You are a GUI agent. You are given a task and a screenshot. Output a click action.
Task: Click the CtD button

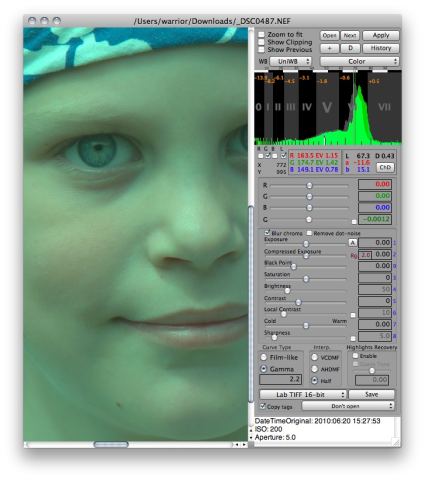click(x=385, y=167)
